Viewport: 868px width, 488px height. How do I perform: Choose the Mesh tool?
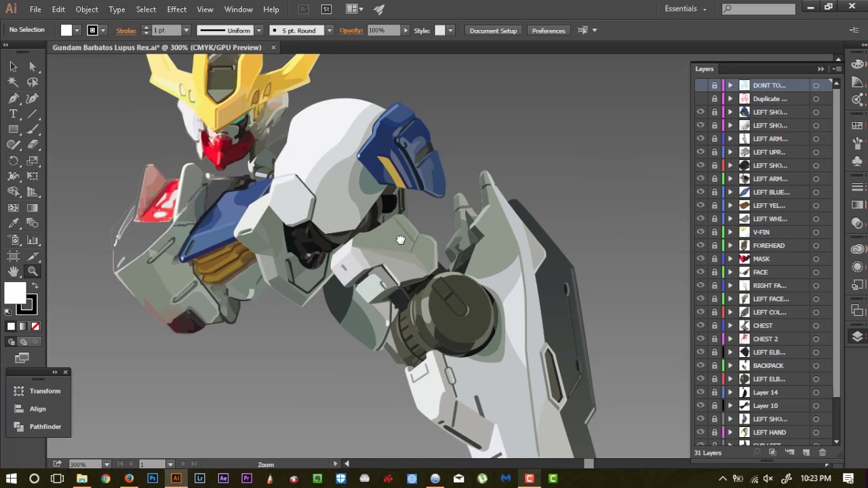13,208
